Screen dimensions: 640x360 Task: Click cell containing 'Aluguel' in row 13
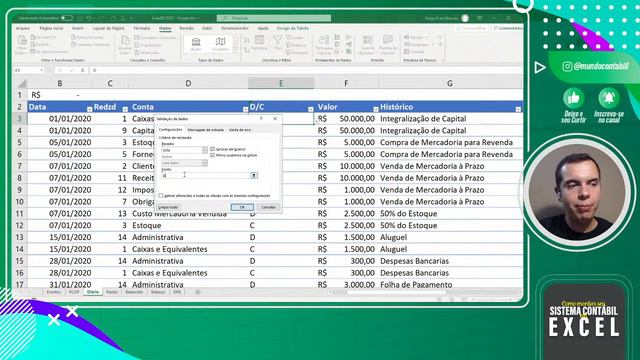pos(393,237)
